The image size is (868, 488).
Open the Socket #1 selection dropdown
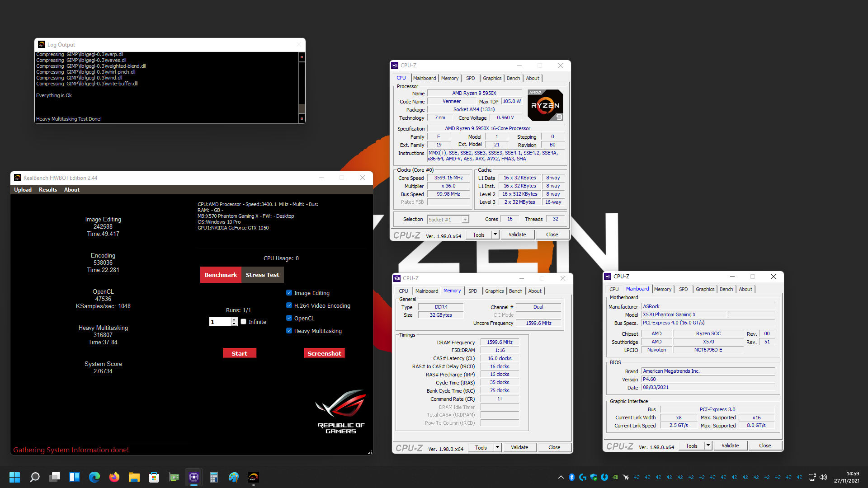tap(465, 220)
